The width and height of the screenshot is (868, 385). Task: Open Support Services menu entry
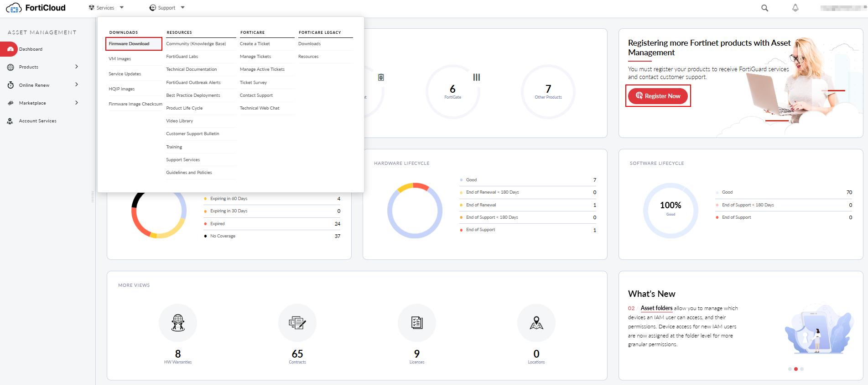183,160
